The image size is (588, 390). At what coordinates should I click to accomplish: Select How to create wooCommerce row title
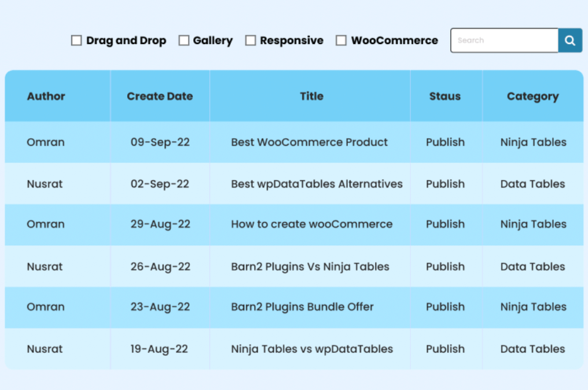pyautogui.click(x=311, y=225)
